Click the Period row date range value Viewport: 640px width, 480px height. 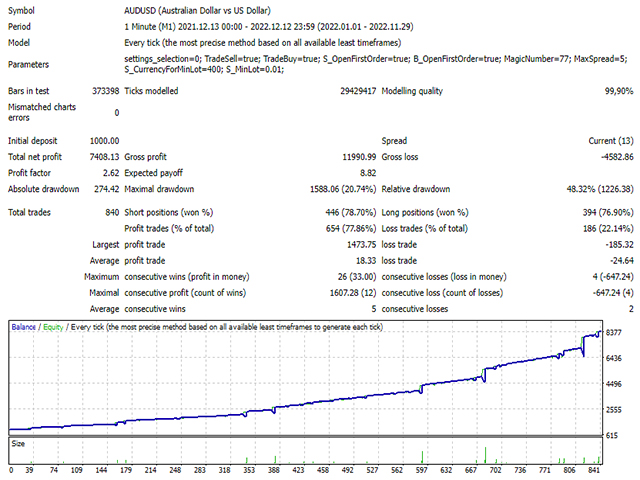(x=269, y=27)
